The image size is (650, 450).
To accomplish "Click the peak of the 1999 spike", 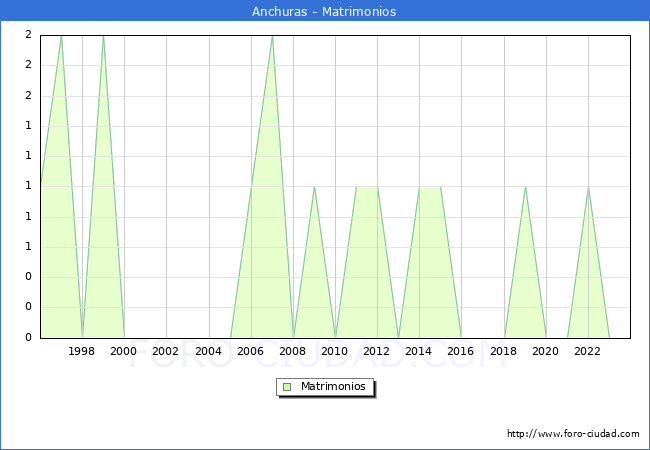I will coord(103,36).
